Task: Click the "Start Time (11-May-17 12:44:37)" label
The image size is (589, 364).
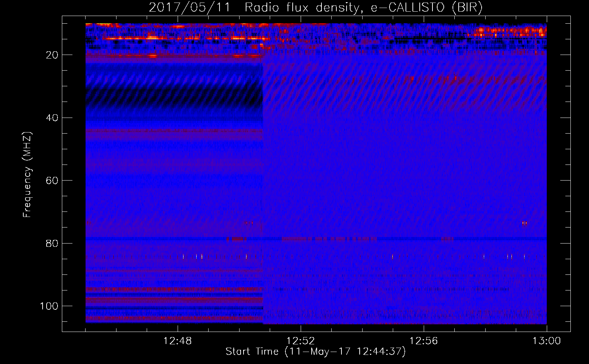Action: pyautogui.click(x=316, y=352)
